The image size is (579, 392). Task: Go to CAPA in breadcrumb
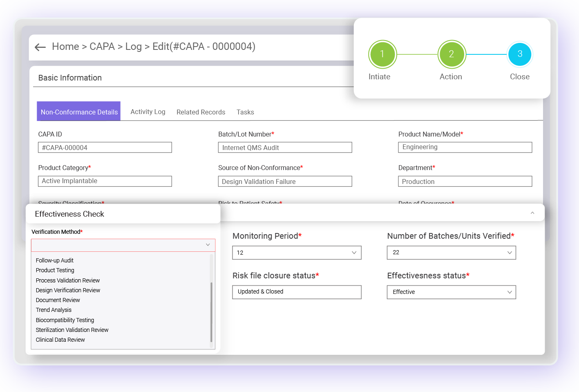(x=102, y=47)
